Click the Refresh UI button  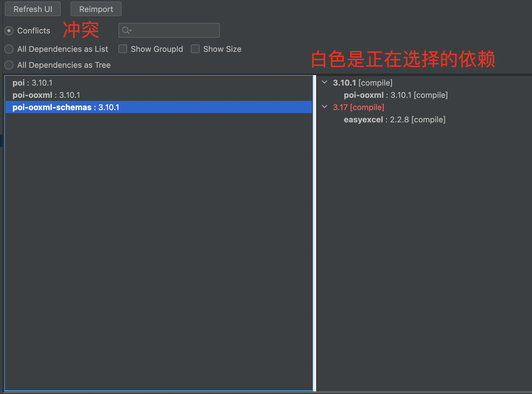tap(33, 9)
